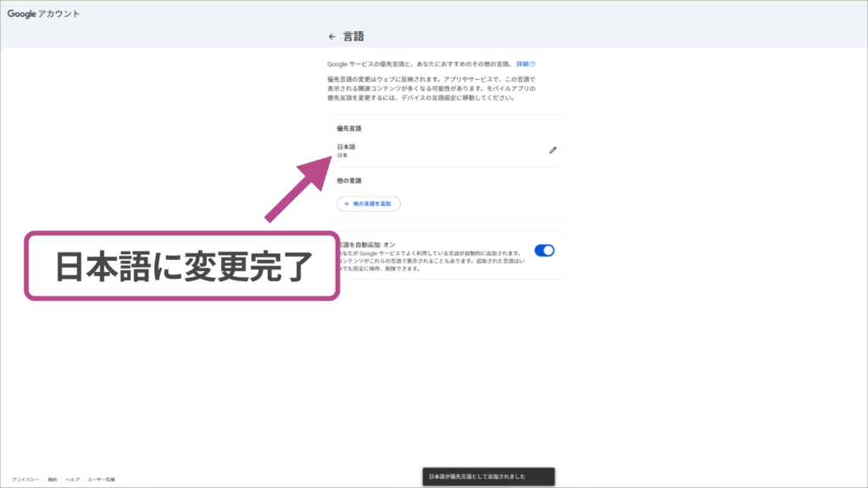Dismiss the 日本語が優先言語として追加されました toast
This screenshot has height=488, width=868.
coord(487,474)
